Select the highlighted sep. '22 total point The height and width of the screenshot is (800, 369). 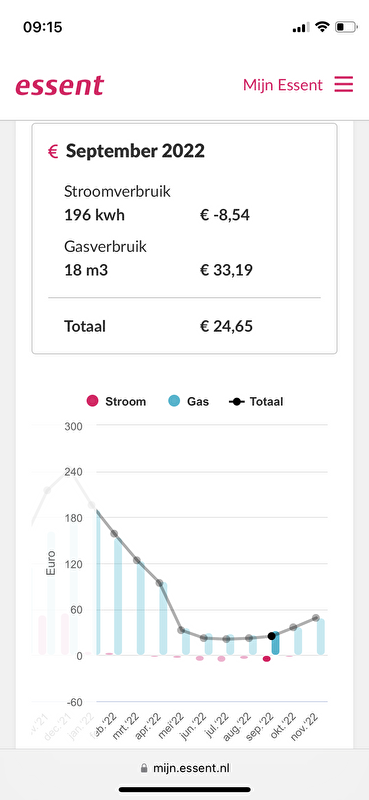(272, 636)
